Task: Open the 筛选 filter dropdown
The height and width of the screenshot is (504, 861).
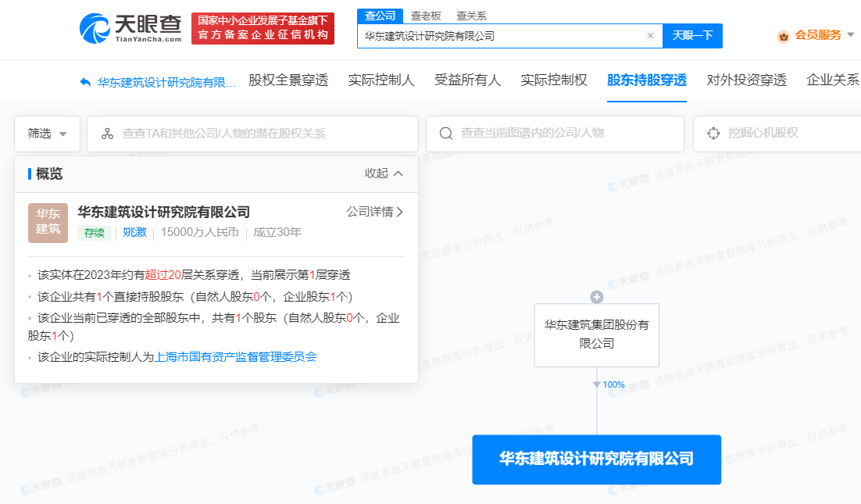Action: (47, 134)
